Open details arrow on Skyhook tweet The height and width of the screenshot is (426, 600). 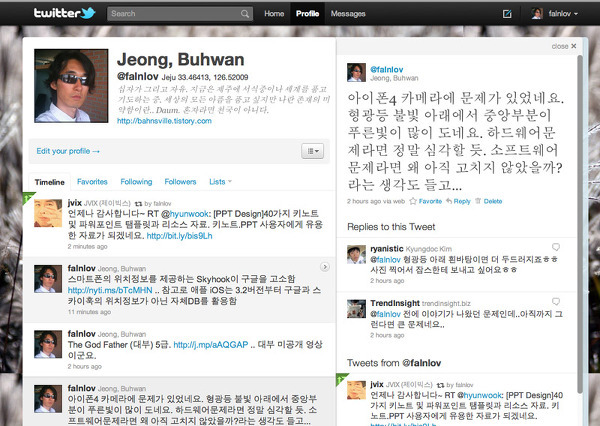pyautogui.click(x=324, y=267)
